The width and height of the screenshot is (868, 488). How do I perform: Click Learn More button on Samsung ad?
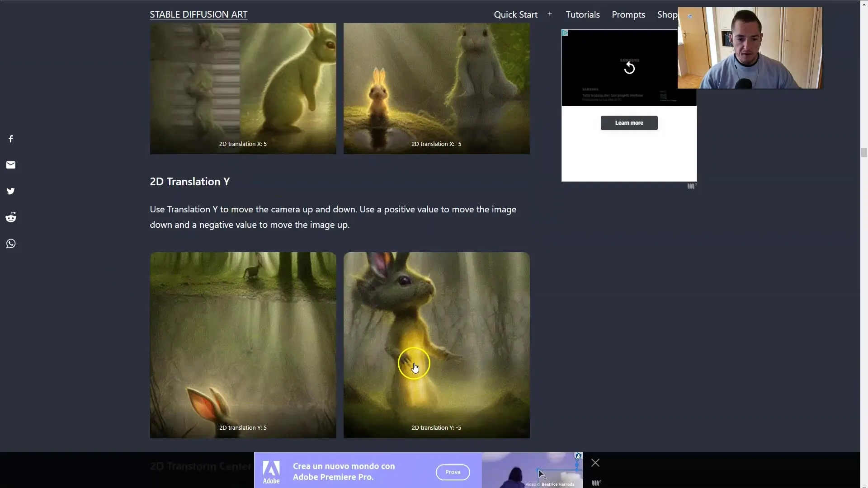[x=629, y=123]
